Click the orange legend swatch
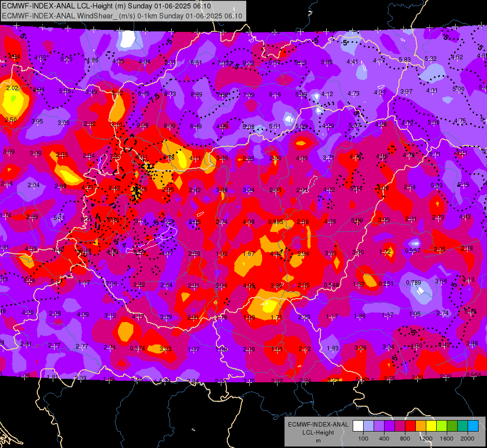487x448 pixels. click(x=421, y=426)
